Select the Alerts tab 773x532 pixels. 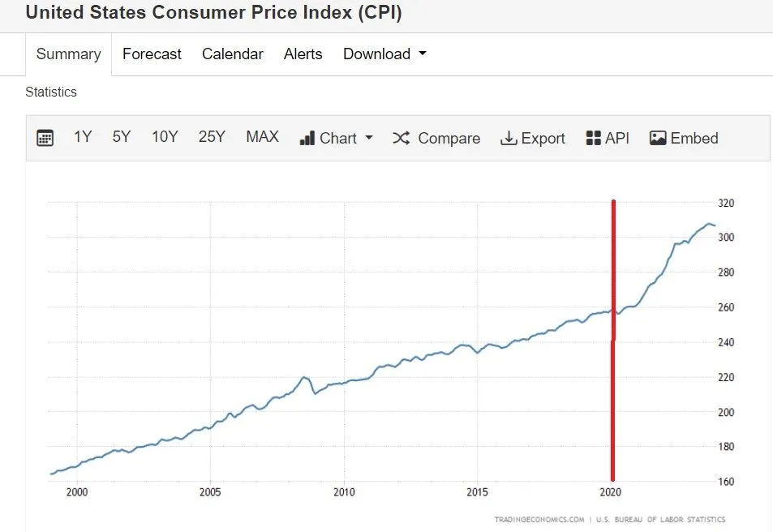(x=303, y=54)
